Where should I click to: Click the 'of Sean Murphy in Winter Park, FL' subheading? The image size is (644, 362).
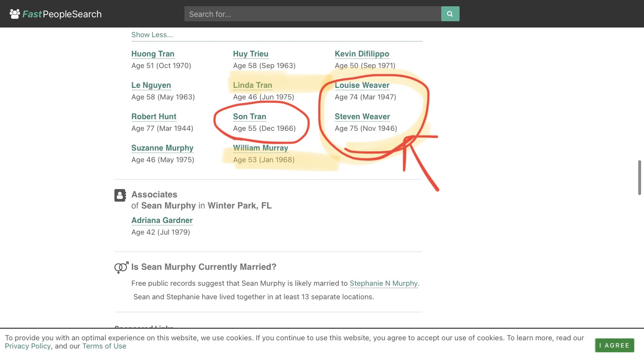[201, 206]
